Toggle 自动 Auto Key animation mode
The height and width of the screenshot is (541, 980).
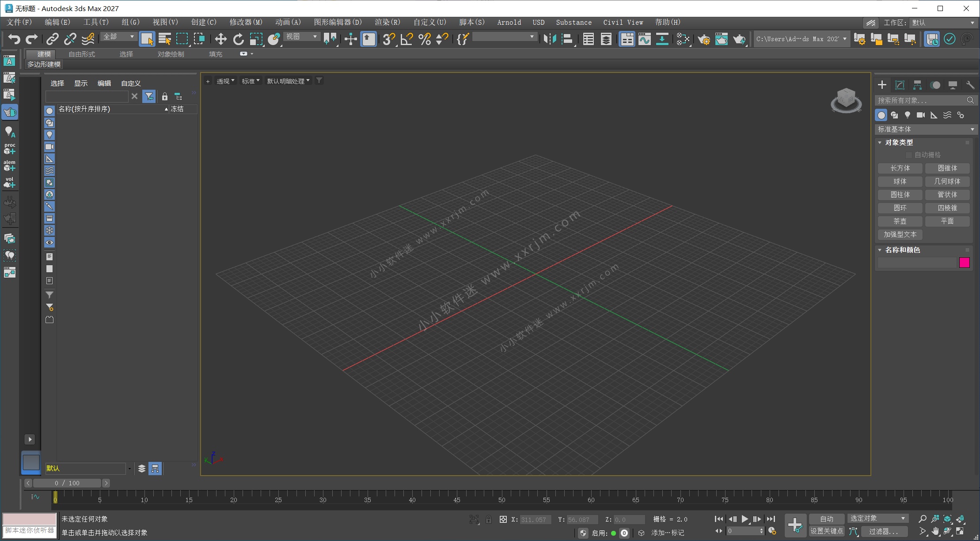tap(826, 518)
